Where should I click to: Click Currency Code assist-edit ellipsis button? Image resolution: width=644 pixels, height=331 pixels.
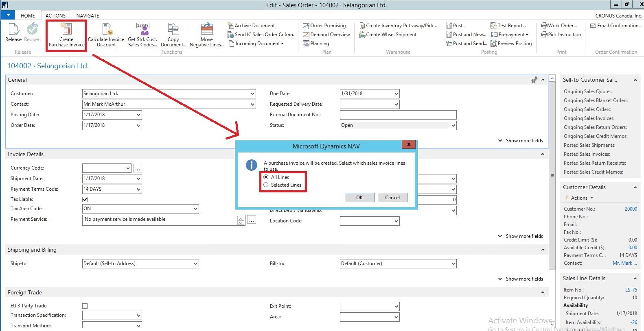[137, 168]
